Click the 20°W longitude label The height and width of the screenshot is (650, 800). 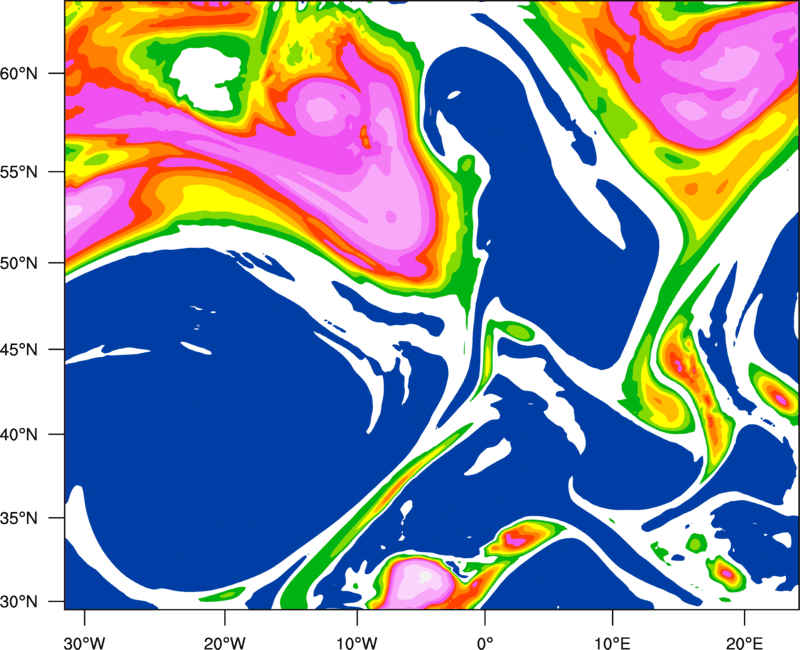click(224, 643)
